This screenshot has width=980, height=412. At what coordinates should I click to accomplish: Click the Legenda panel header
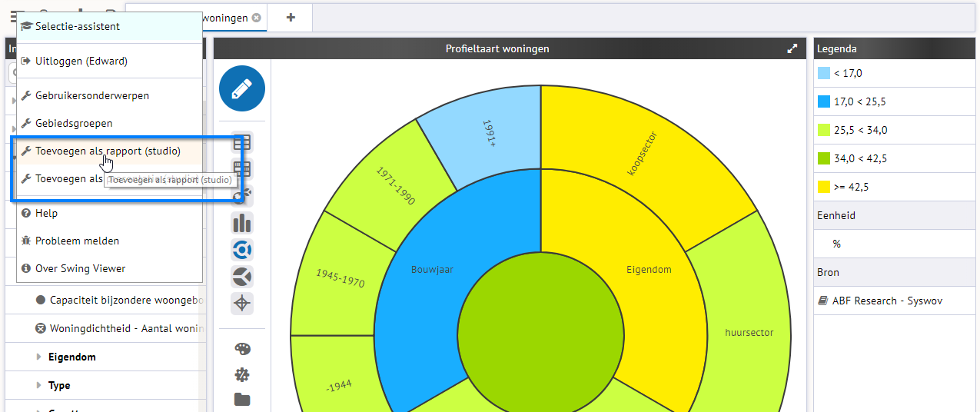click(896, 48)
